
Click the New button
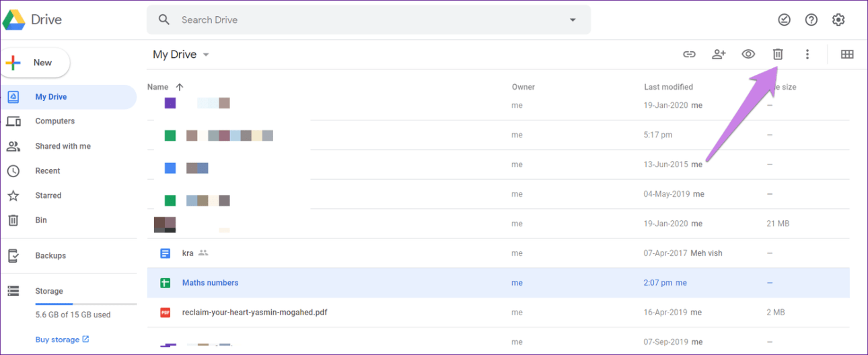pos(36,63)
